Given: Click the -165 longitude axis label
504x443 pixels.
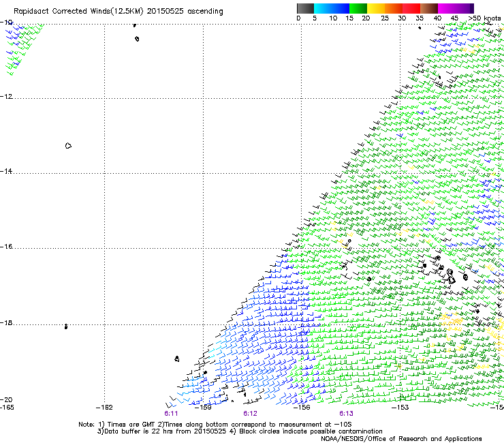Looking at the screenshot, I should tap(7, 408).
